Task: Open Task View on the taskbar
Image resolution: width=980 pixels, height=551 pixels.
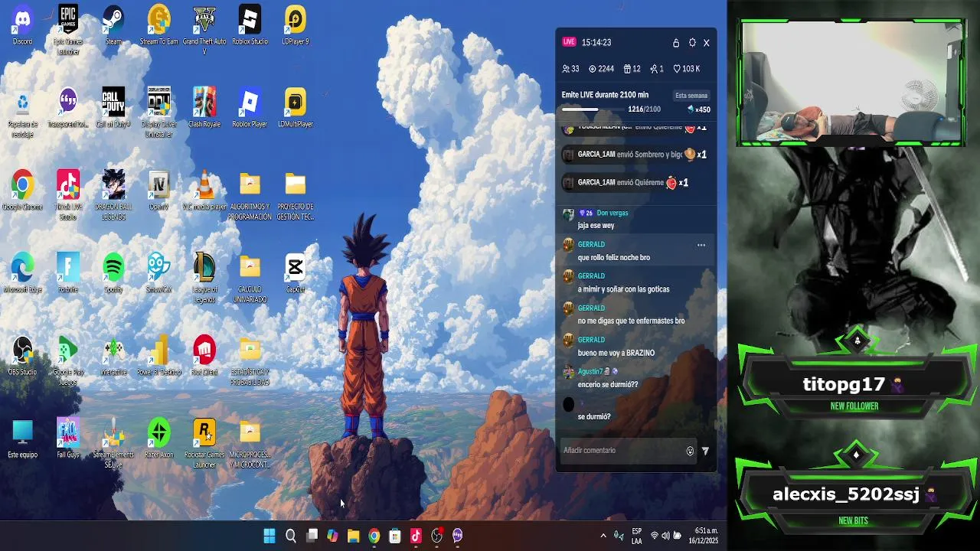Action: [312, 536]
